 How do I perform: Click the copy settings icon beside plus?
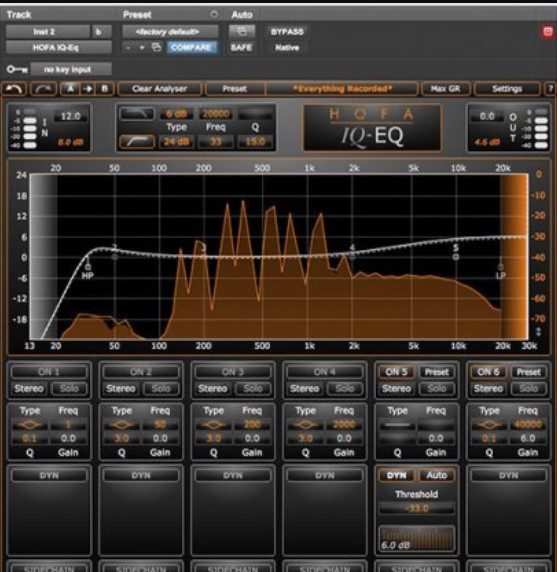coord(156,47)
